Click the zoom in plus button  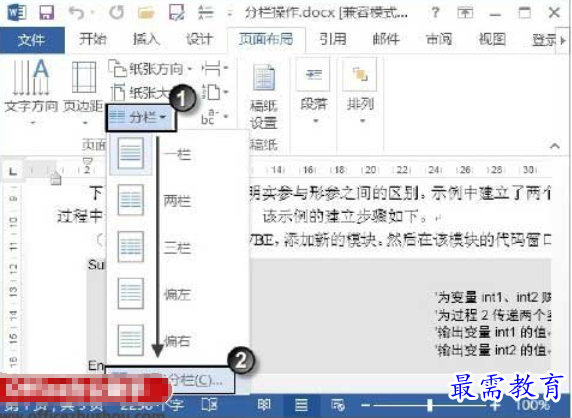pyautogui.click(x=495, y=405)
